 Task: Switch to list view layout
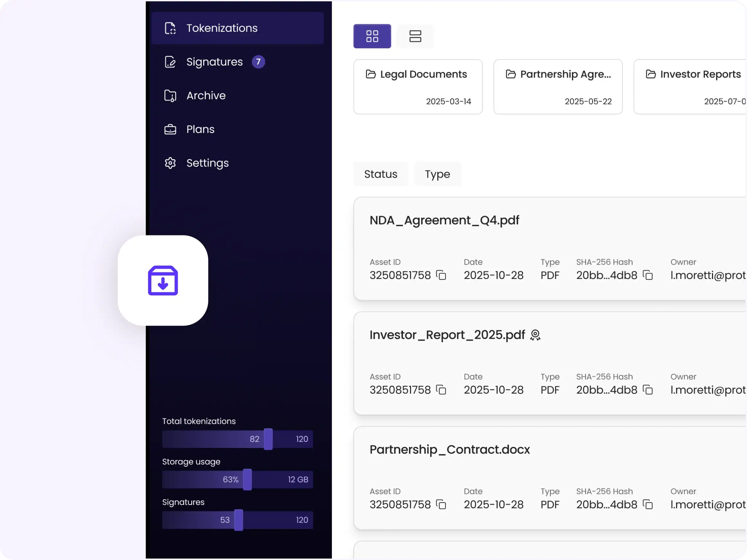click(x=415, y=36)
